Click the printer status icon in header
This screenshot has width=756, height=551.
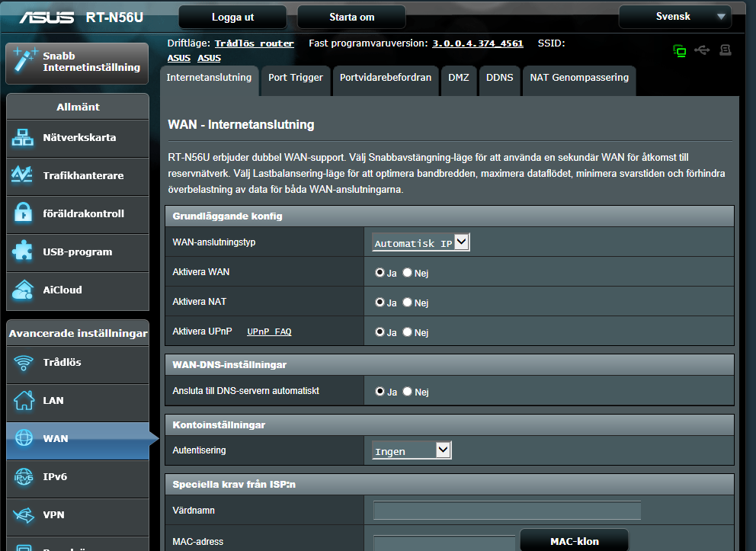click(726, 50)
